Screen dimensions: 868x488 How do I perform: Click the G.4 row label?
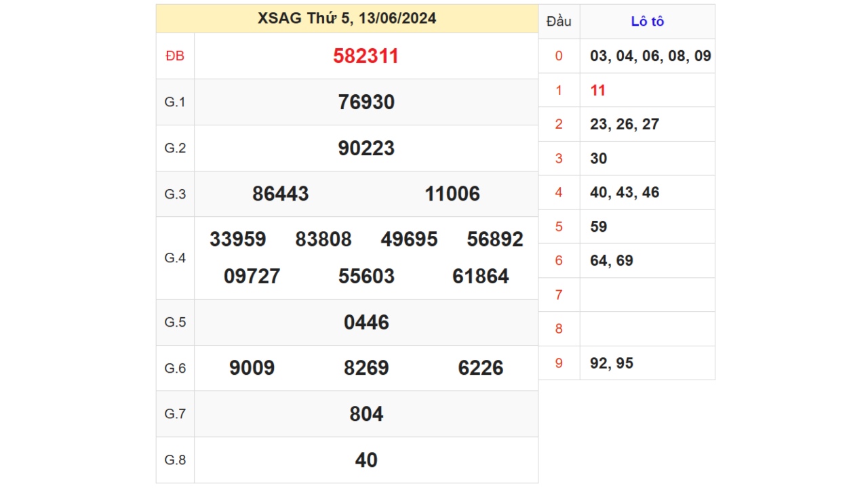click(175, 258)
